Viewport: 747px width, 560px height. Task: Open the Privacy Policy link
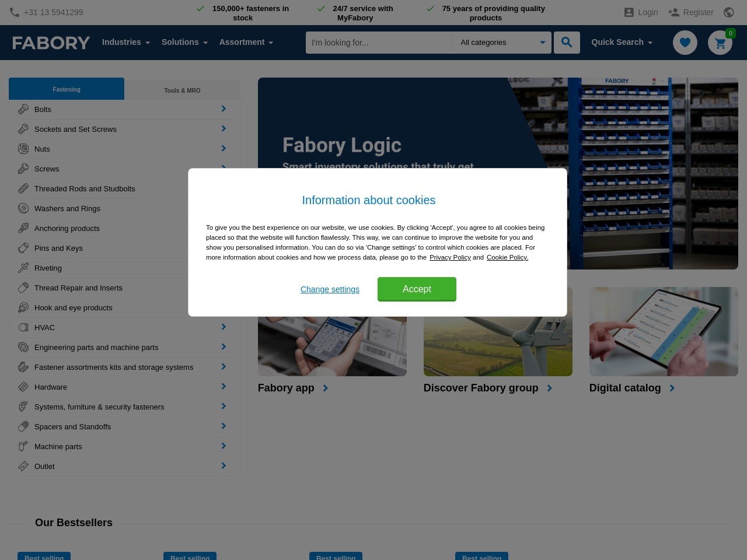pos(450,257)
